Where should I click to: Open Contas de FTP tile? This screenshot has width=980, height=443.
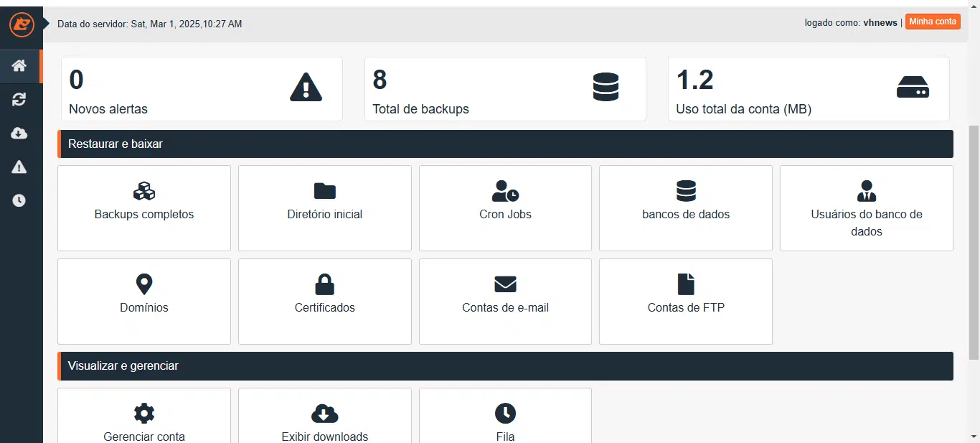[x=686, y=301]
